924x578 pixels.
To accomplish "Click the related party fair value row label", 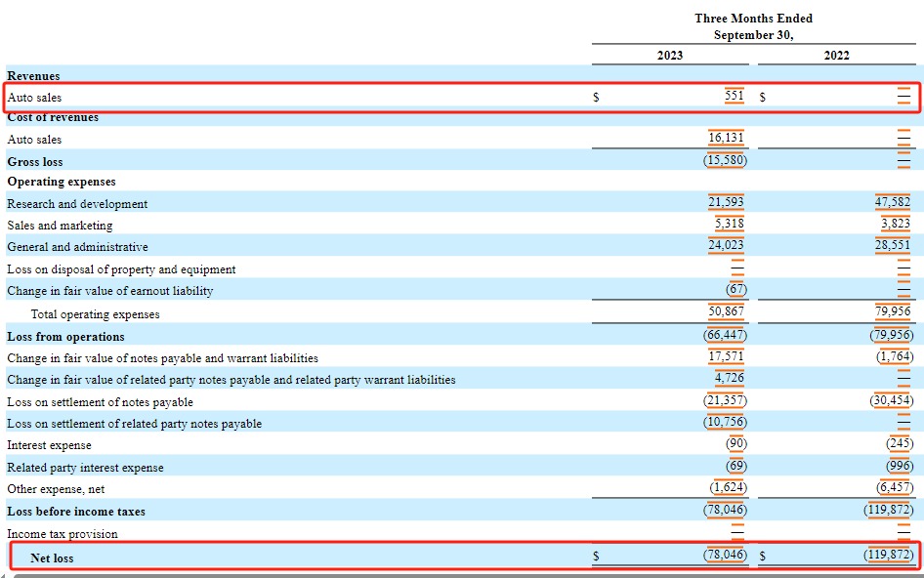I will click(x=231, y=380).
